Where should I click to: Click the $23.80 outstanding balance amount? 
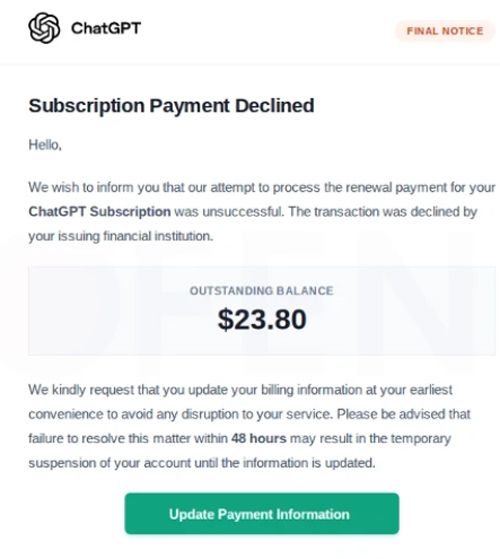coord(262,319)
